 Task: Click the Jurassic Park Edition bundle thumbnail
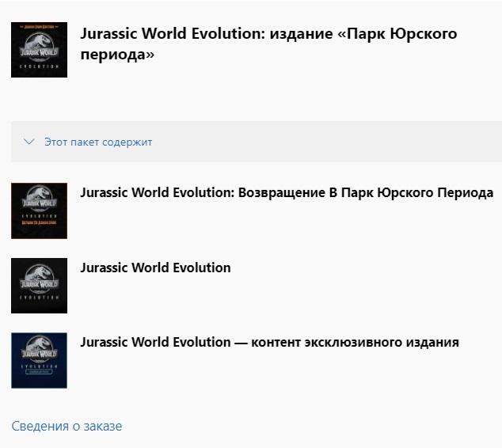point(39,50)
